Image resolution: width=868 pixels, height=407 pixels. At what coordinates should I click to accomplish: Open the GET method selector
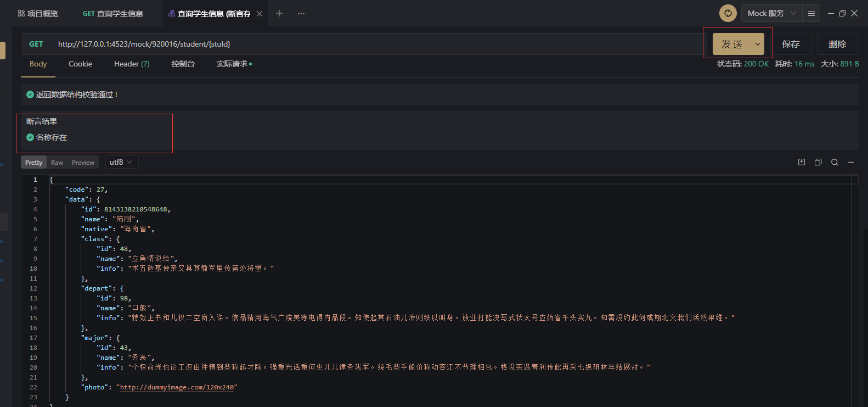coord(36,44)
